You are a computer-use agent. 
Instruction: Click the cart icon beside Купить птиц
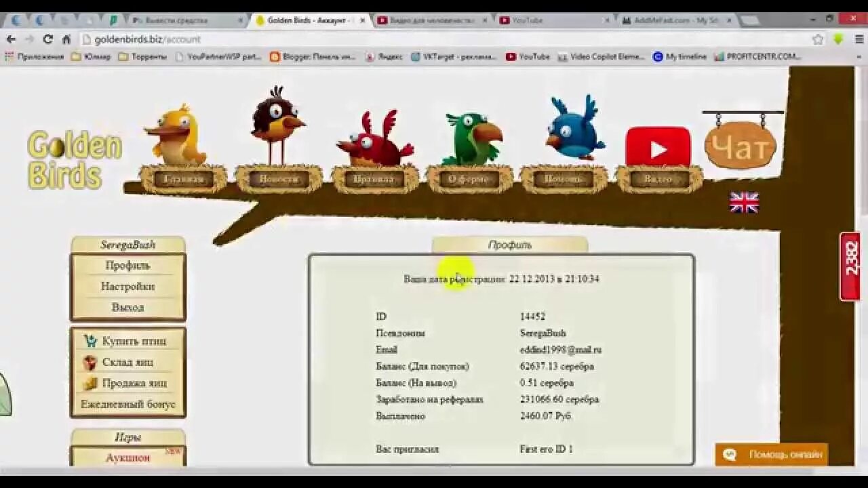pos(90,341)
